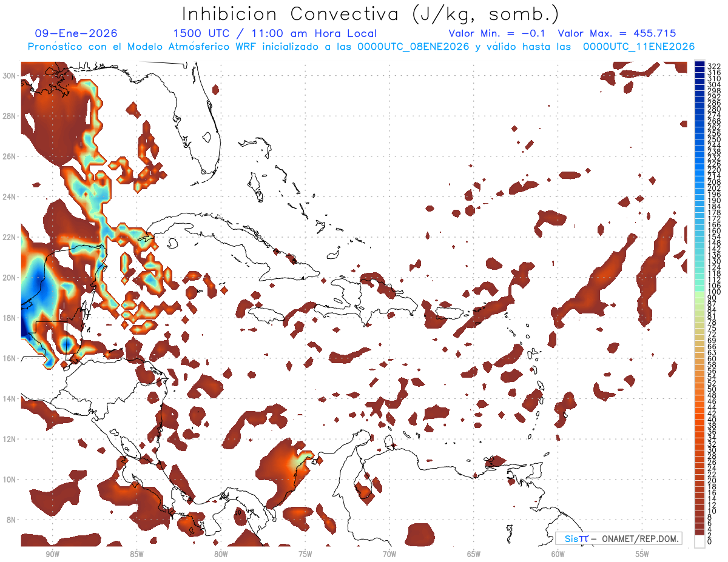Image resolution: width=728 pixels, height=562 pixels.
Task: Click the 70W longitude axis label
Action: pos(389,554)
